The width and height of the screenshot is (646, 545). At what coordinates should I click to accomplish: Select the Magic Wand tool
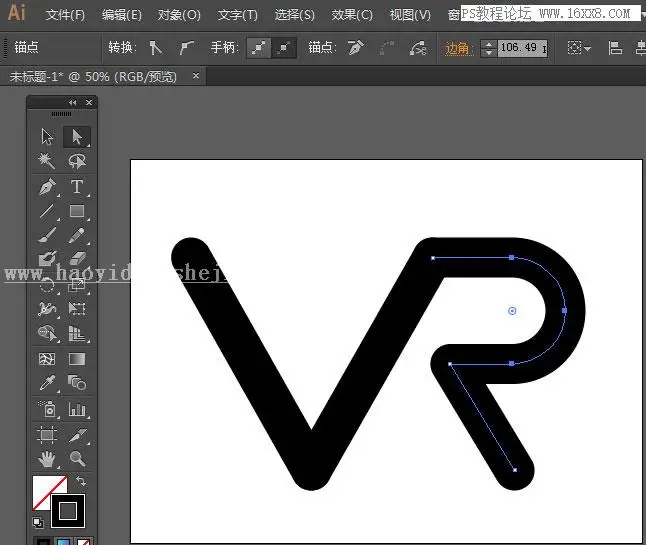click(x=47, y=161)
